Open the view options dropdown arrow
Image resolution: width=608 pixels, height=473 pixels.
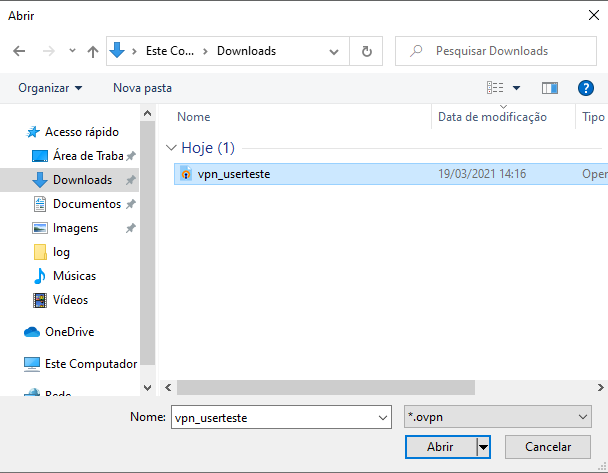517,88
